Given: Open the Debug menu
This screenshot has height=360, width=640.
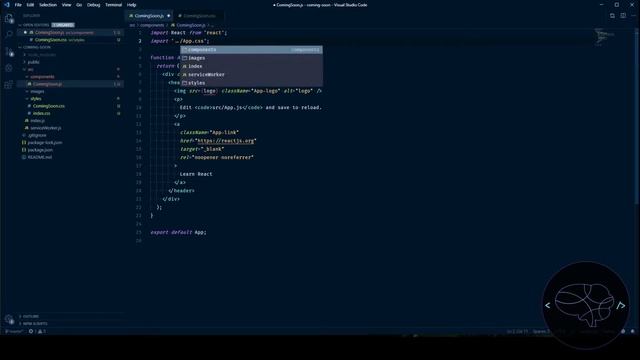Looking at the screenshot, I should pyautogui.click(x=93, y=5).
